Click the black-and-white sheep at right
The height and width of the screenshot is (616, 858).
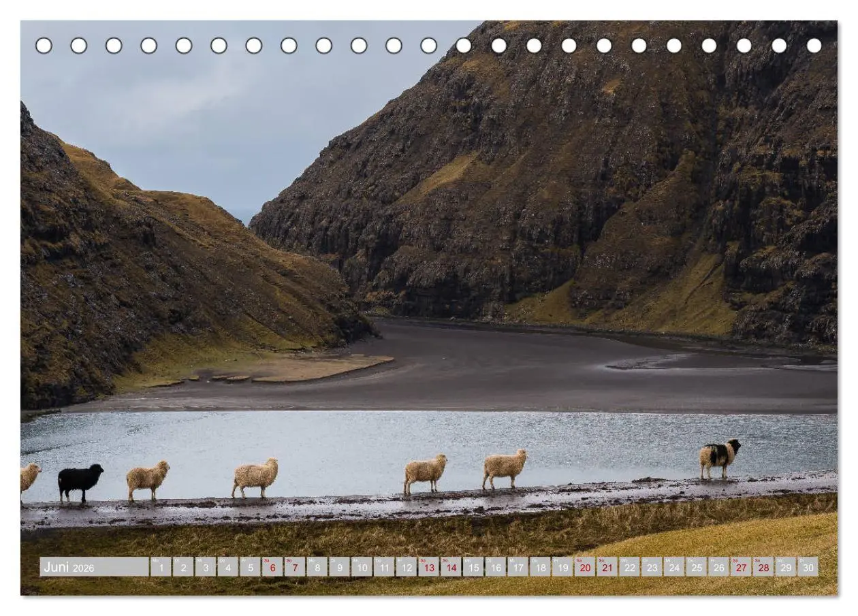pyautogui.click(x=720, y=458)
